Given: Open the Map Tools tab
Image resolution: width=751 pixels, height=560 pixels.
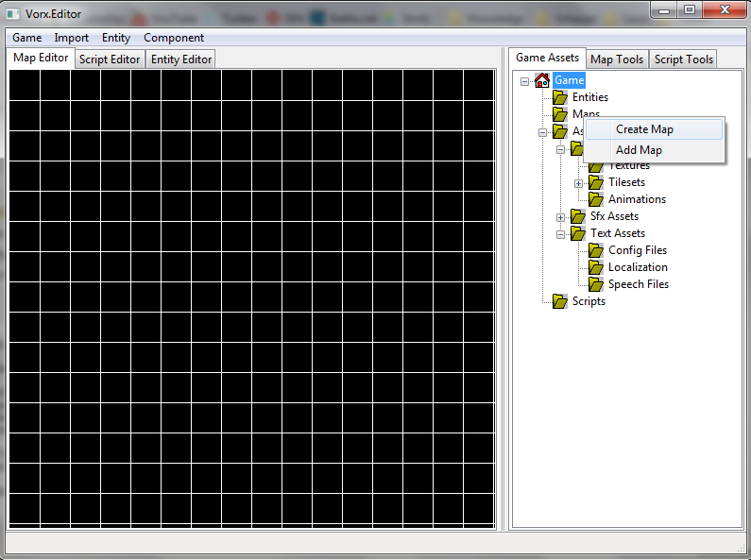Looking at the screenshot, I should point(617,59).
